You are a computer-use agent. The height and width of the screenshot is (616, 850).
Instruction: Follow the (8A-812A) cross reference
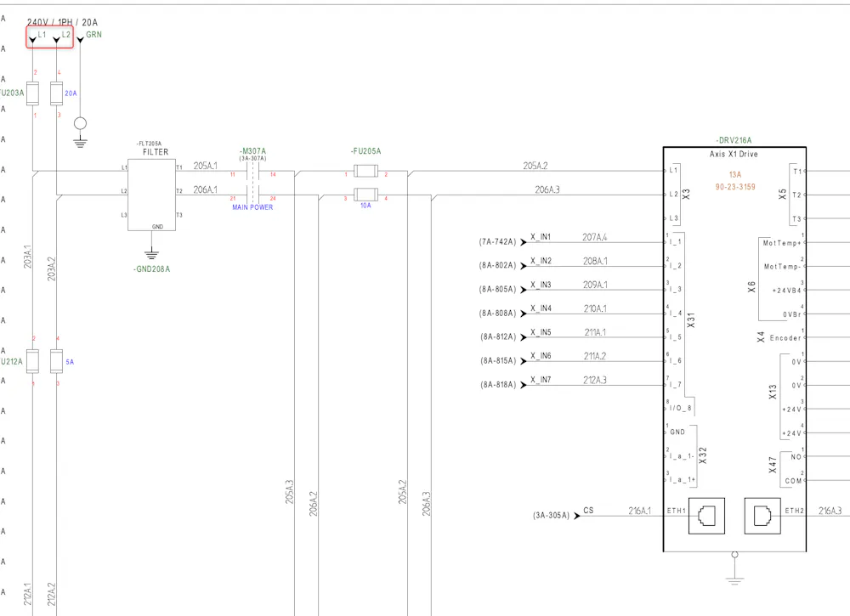click(x=498, y=336)
